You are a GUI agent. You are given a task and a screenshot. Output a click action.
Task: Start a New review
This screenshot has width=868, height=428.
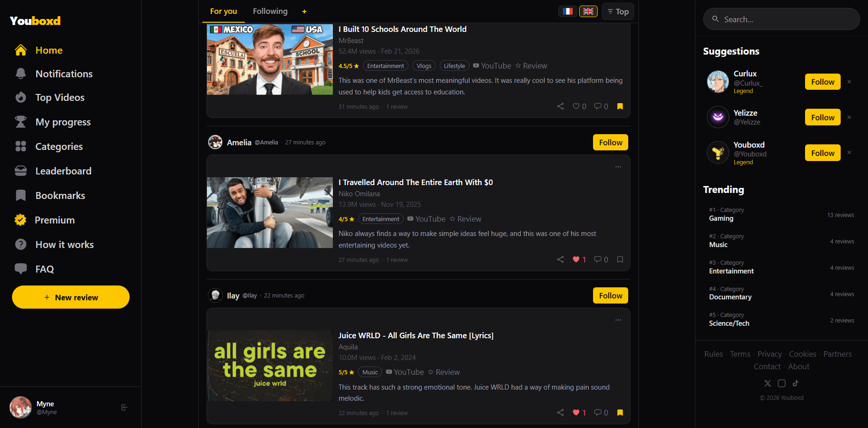pyautogui.click(x=70, y=297)
